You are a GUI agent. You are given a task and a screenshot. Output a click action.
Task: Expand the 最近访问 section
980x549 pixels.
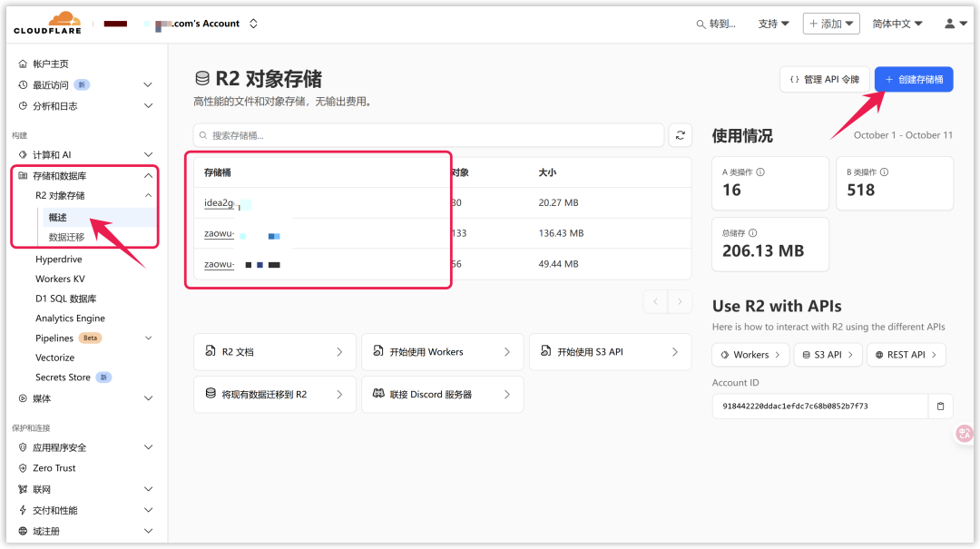(x=148, y=85)
